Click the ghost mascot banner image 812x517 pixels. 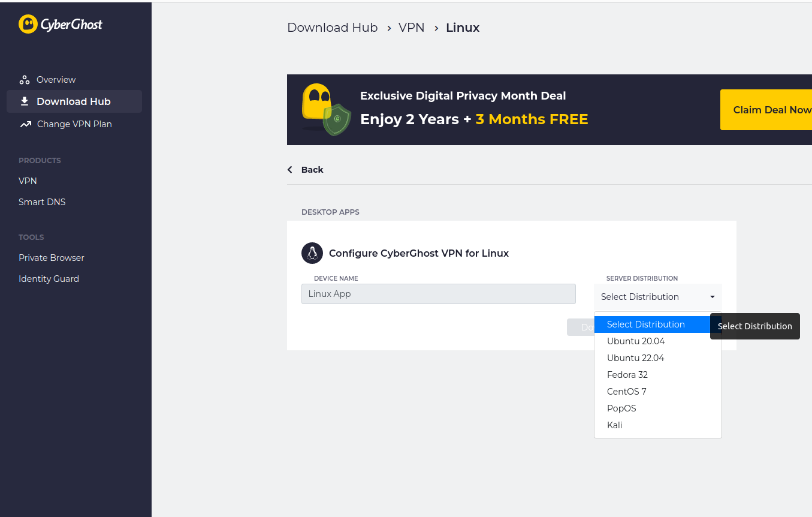[x=326, y=110]
